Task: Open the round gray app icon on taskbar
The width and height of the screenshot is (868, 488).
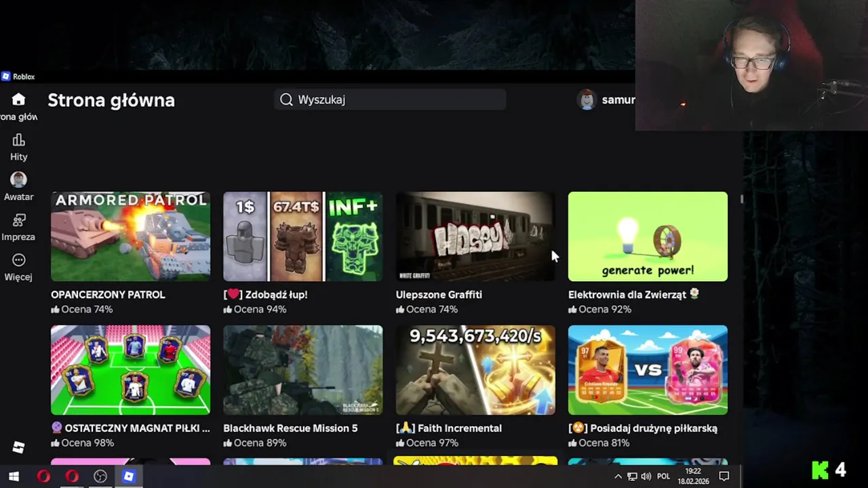Action: pos(100,476)
